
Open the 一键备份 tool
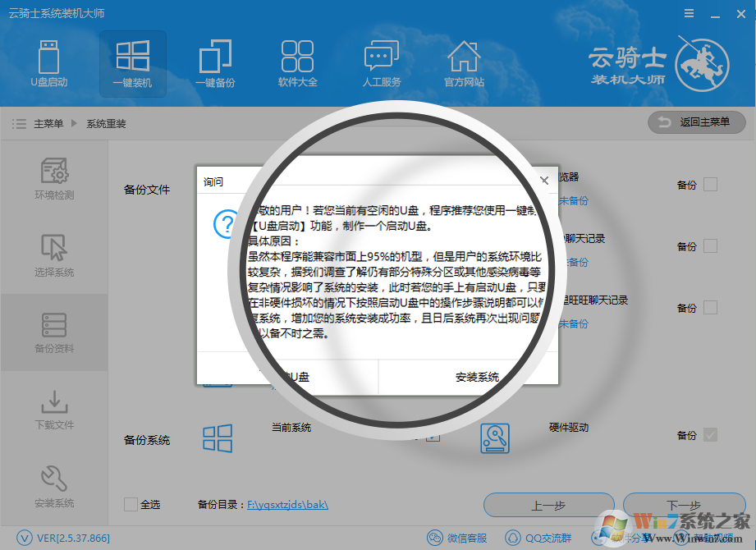[x=215, y=64]
